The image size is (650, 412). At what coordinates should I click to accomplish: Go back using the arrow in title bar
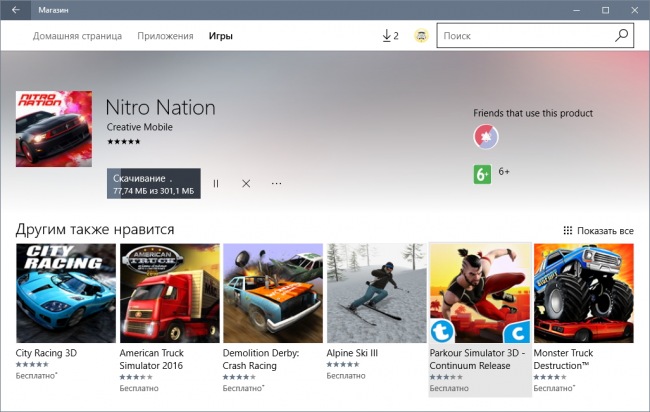(x=15, y=10)
